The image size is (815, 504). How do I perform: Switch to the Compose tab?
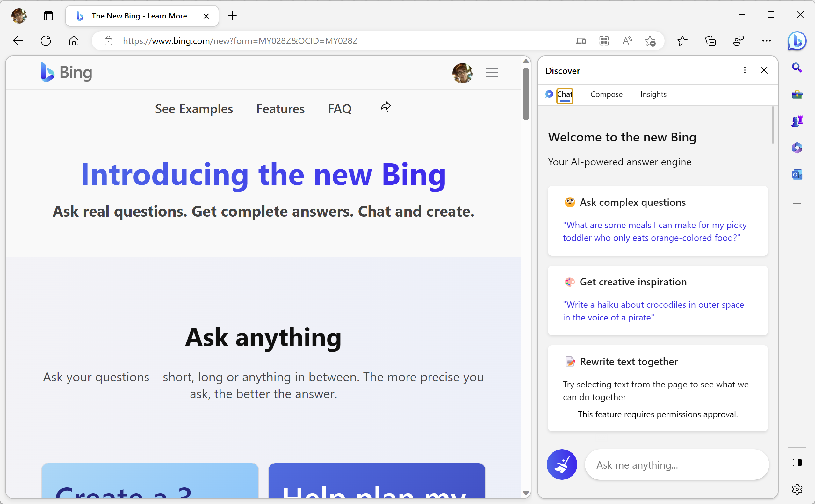coord(605,94)
